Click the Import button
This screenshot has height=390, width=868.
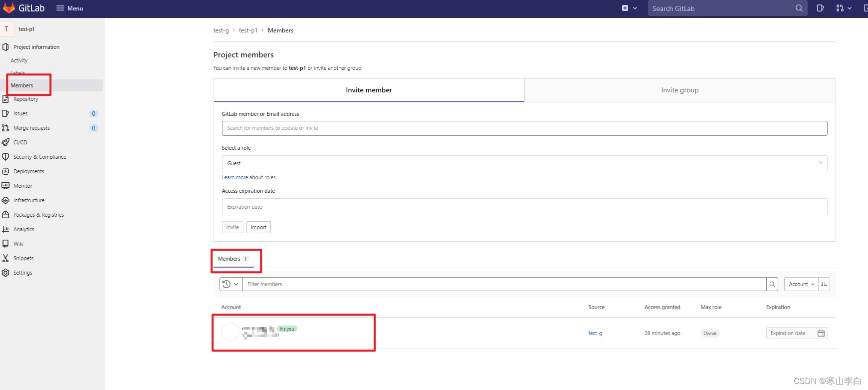pyautogui.click(x=258, y=227)
